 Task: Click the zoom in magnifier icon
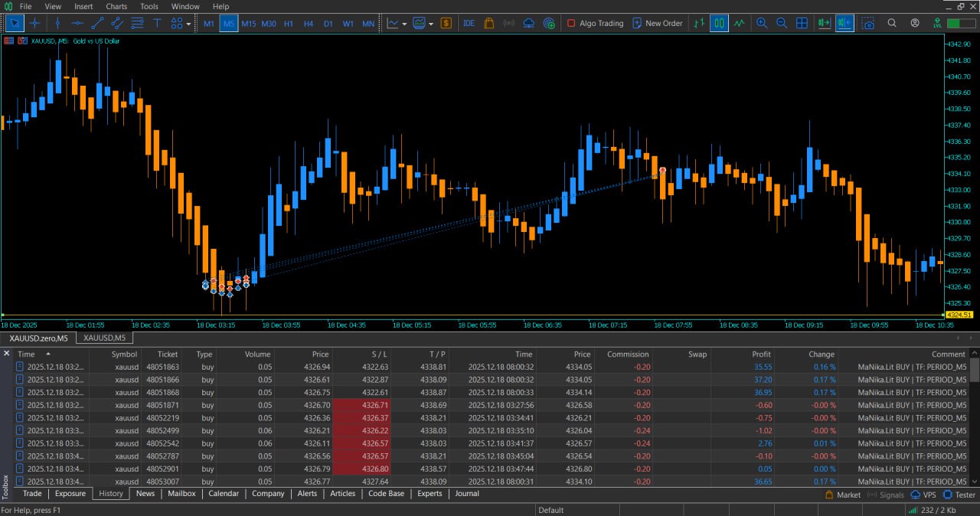(x=762, y=24)
